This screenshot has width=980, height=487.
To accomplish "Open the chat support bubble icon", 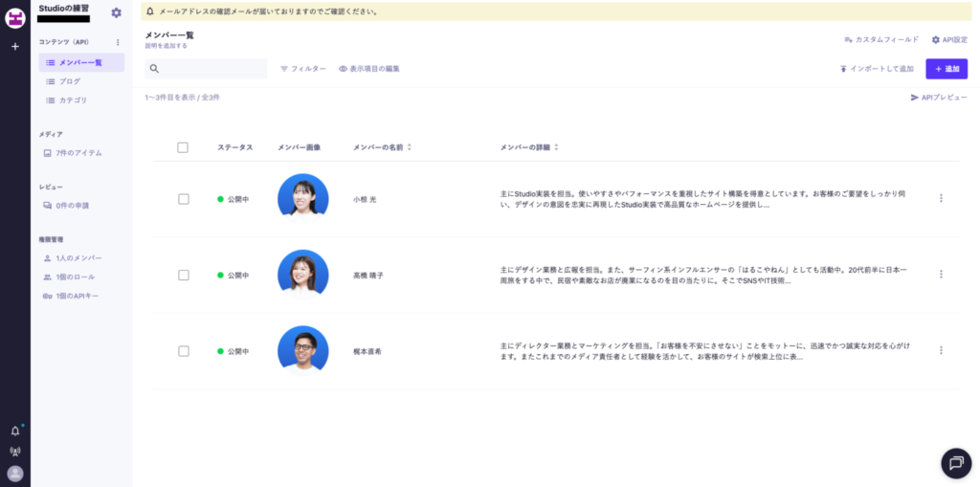I will coord(955,462).
